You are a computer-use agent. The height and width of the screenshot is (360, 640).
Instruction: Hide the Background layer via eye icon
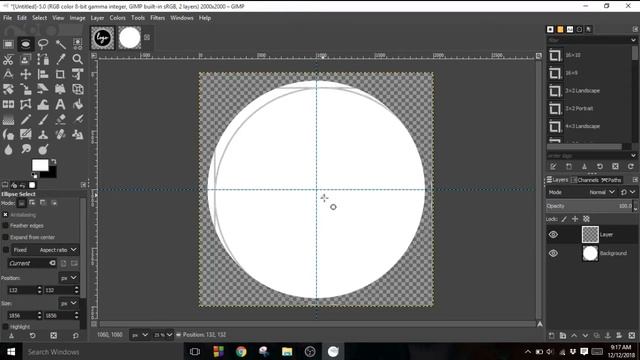[553, 253]
